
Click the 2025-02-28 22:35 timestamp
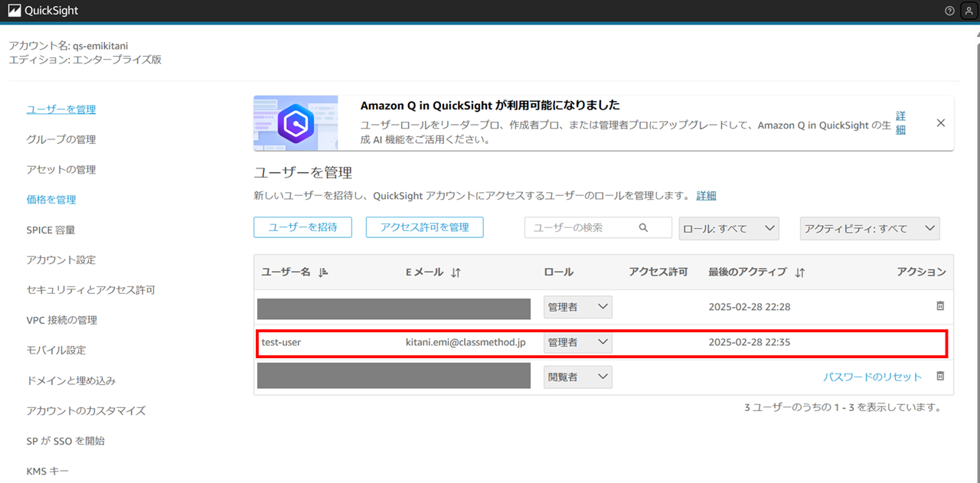[x=750, y=342]
